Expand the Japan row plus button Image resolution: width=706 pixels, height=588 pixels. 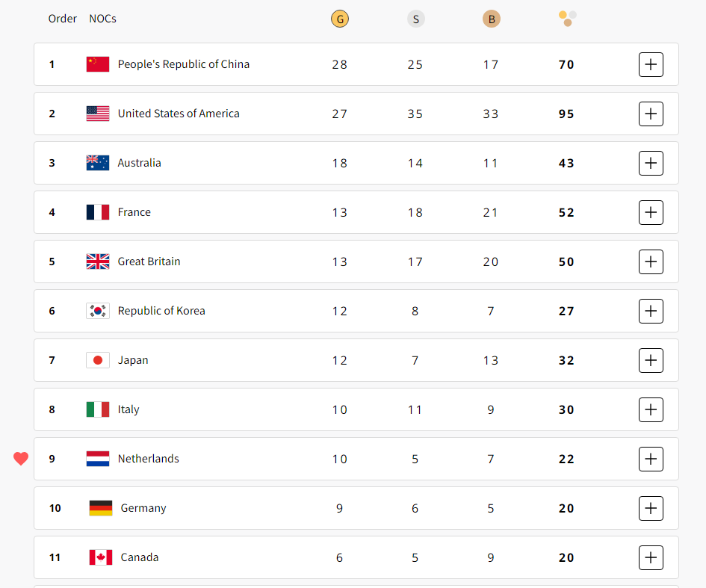(x=651, y=360)
